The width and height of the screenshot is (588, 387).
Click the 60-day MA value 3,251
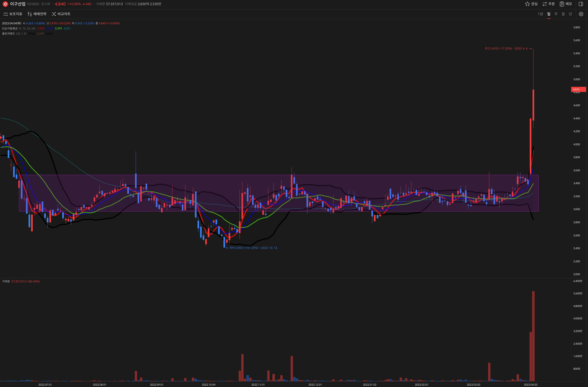click(x=67, y=29)
